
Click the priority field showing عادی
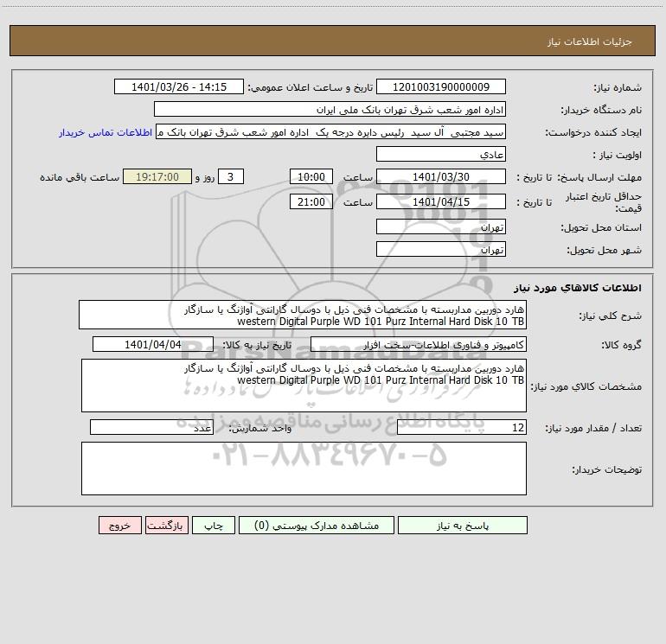[441, 154]
